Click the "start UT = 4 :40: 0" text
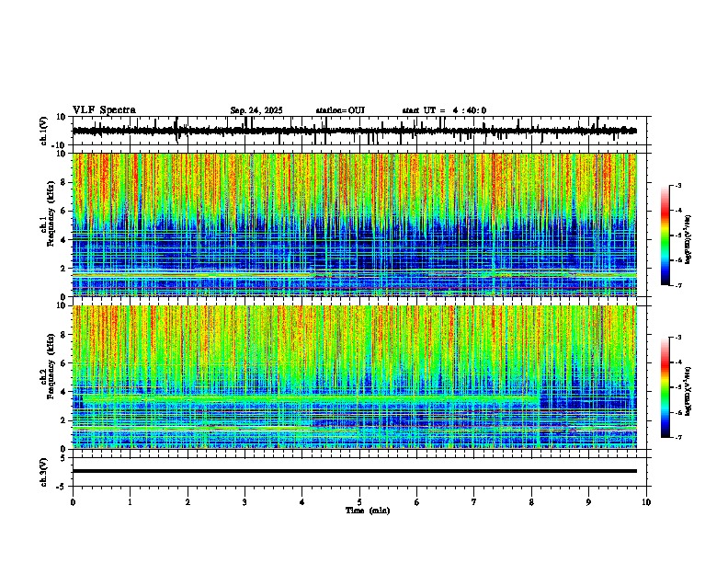This screenshot has width=728, height=563. click(444, 110)
